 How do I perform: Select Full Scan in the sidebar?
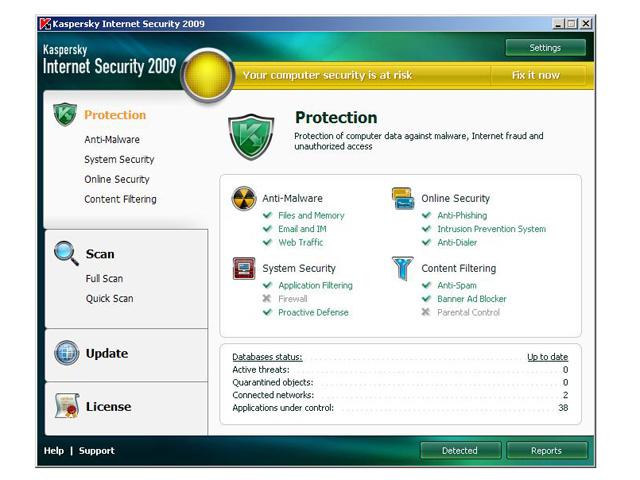(x=104, y=279)
